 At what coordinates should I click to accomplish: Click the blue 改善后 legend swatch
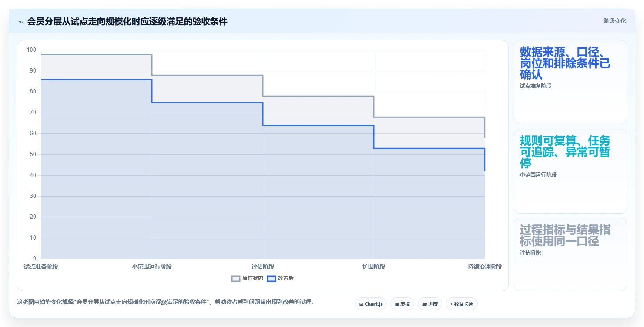(272, 278)
